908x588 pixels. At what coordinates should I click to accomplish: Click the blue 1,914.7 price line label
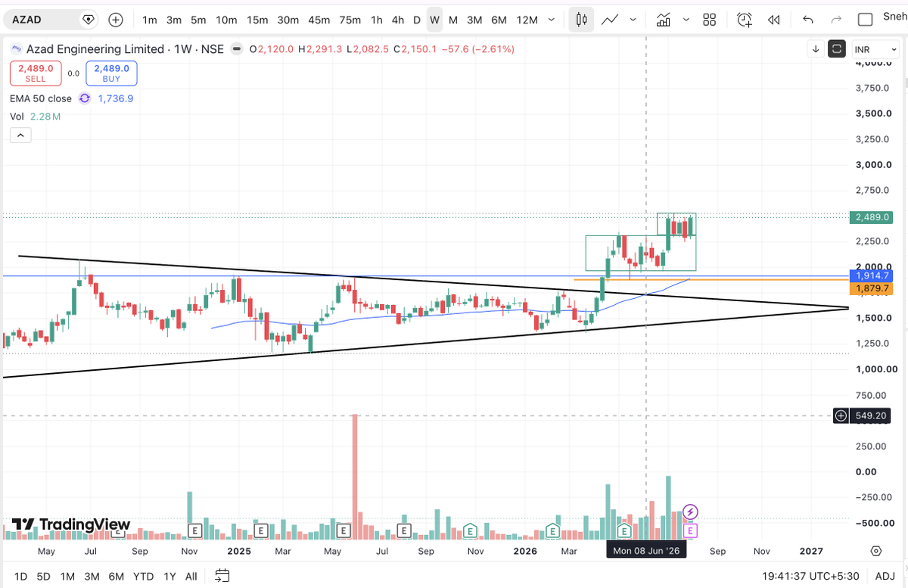click(x=872, y=275)
